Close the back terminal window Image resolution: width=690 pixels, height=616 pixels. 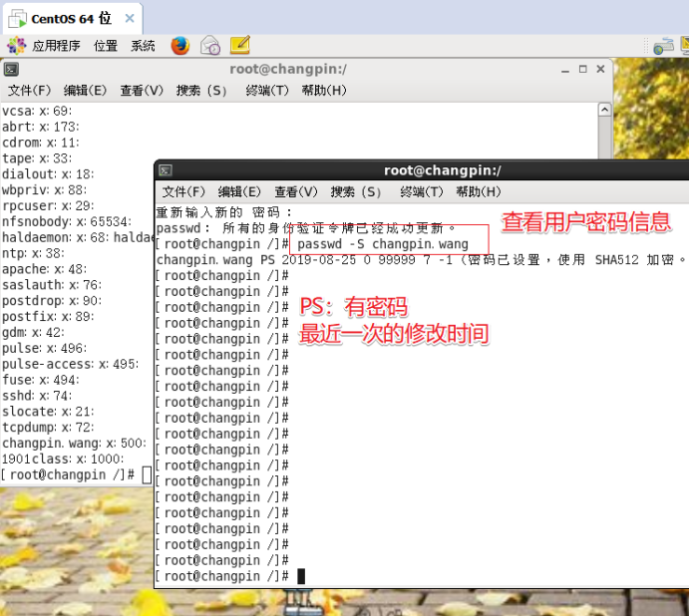coord(600,69)
